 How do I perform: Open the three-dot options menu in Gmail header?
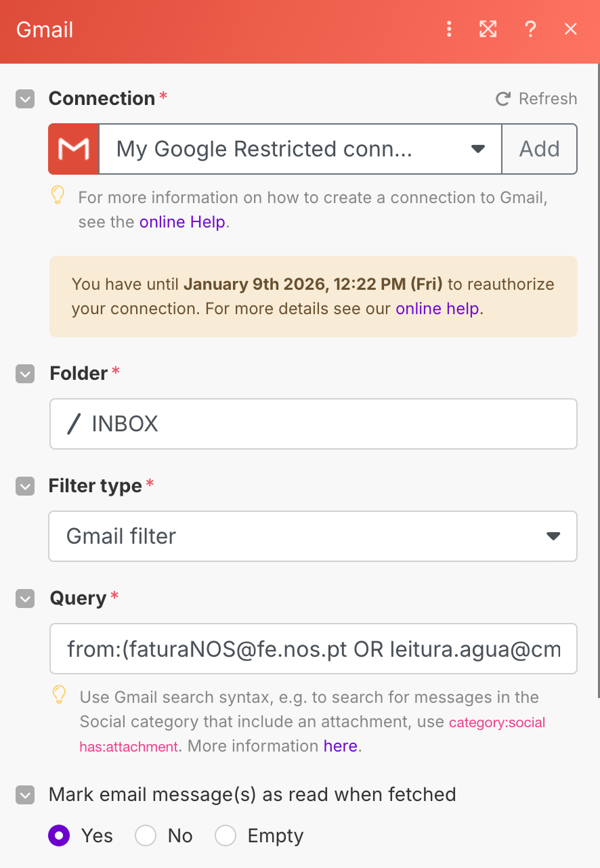point(449,29)
